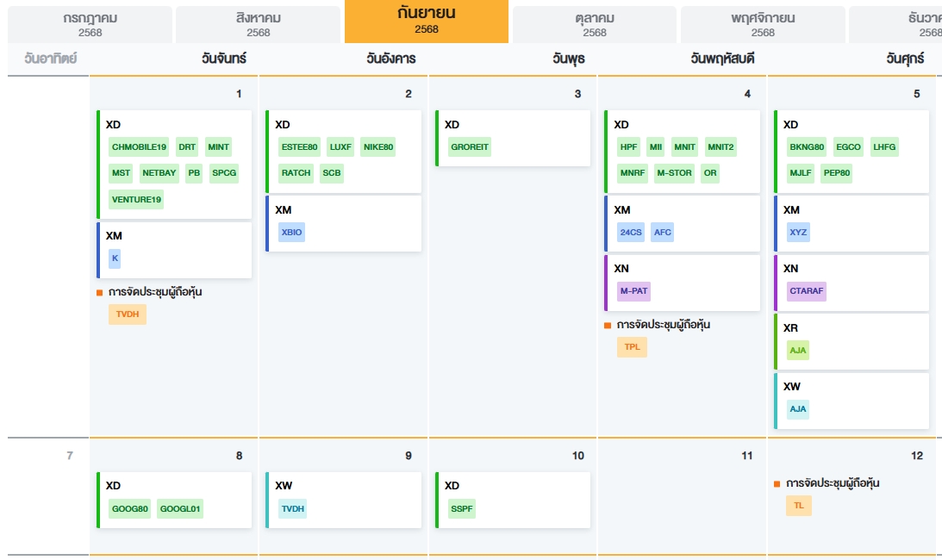
Task: Click the AJA tag under XR
Action: coord(798,350)
